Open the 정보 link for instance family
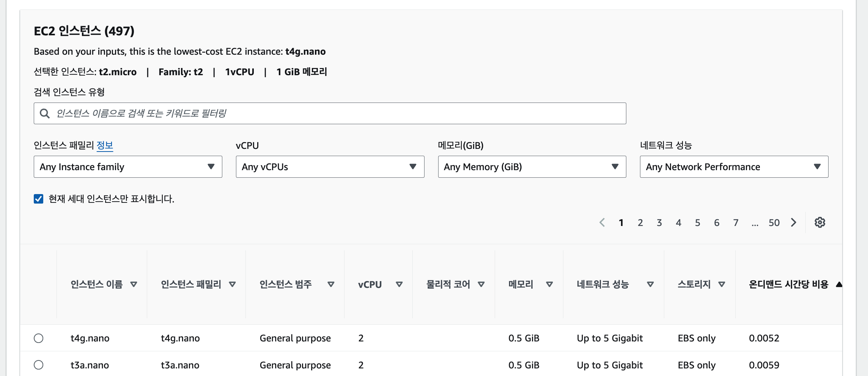Image resolution: width=868 pixels, height=376 pixels. pos(105,145)
